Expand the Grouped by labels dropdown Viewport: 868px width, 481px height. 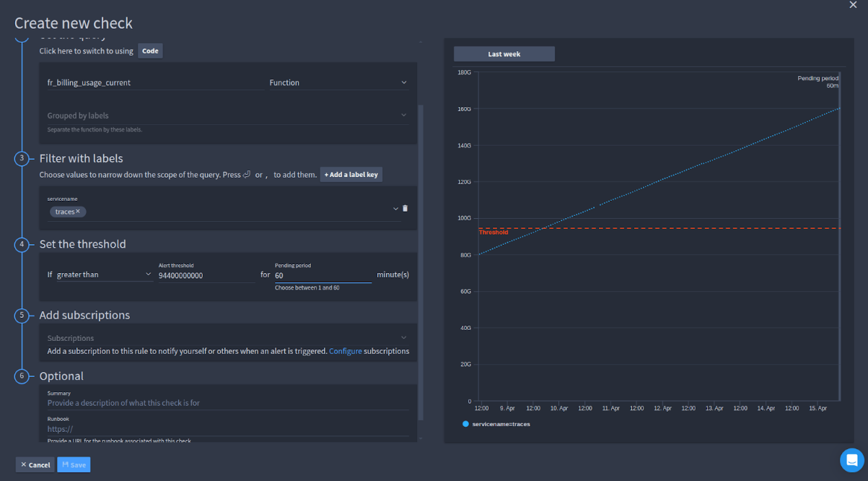[x=227, y=116]
